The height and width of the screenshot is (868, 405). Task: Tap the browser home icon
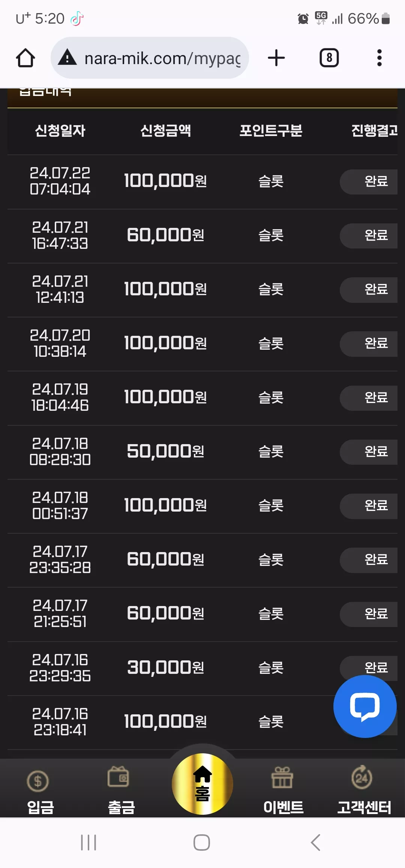click(25, 58)
